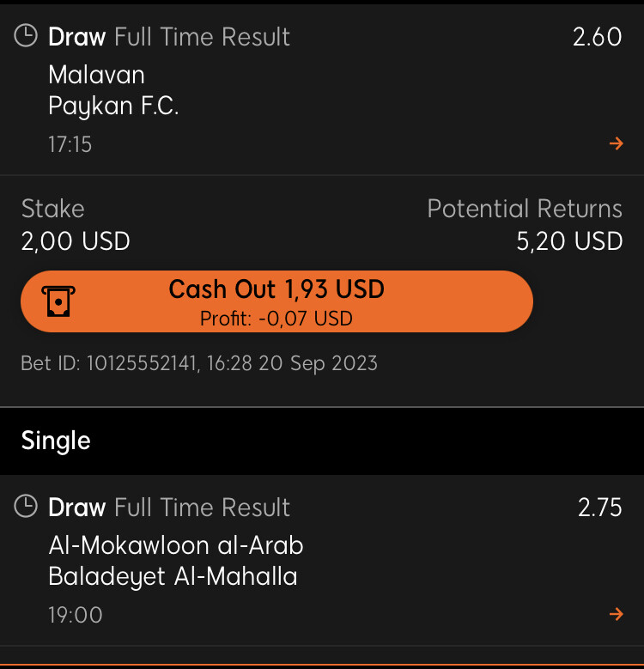
Task: Tap the Potential Returns 5,20 USD value
Action: point(569,241)
